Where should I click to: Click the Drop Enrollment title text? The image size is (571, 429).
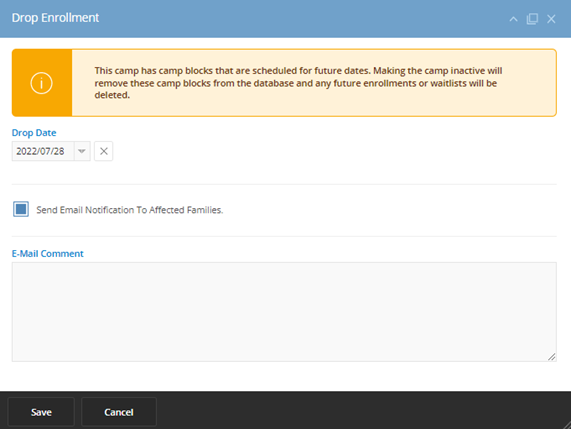(55, 18)
